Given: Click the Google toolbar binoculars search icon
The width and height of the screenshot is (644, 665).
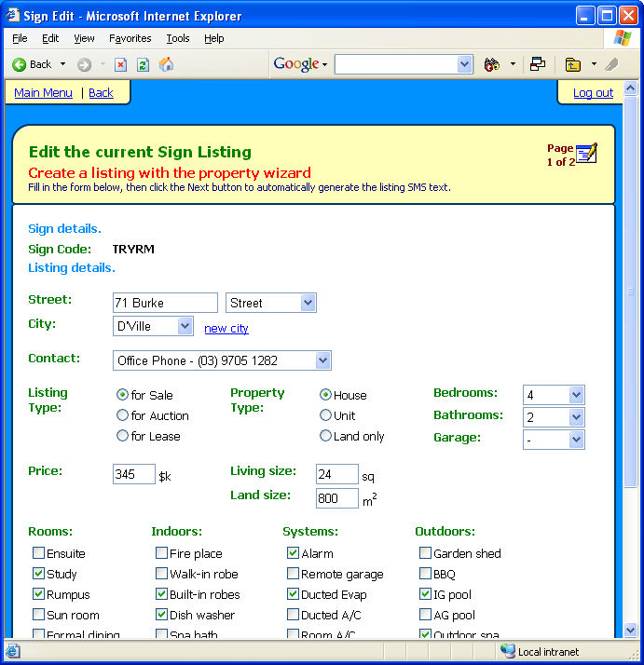Looking at the screenshot, I should click(491, 64).
